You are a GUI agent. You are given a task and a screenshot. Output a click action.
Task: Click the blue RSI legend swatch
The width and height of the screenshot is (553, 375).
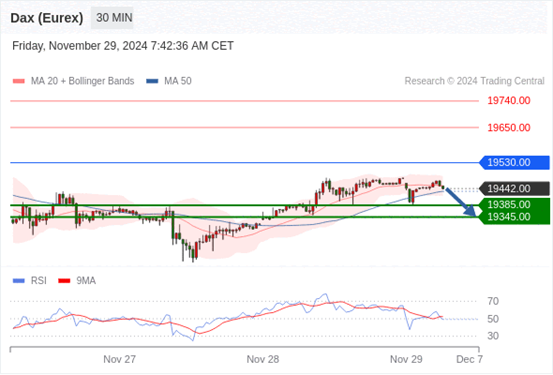tap(19, 281)
